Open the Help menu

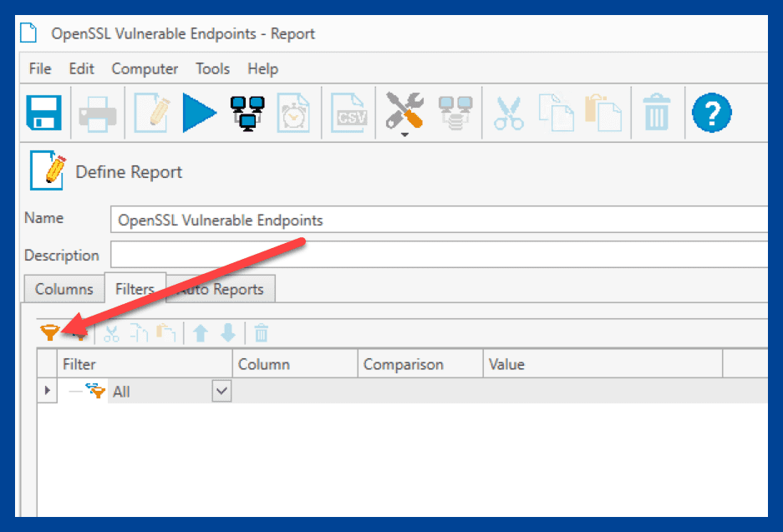(262, 68)
